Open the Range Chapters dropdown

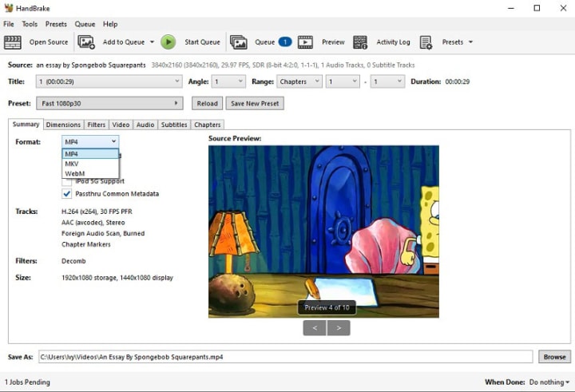pos(299,81)
